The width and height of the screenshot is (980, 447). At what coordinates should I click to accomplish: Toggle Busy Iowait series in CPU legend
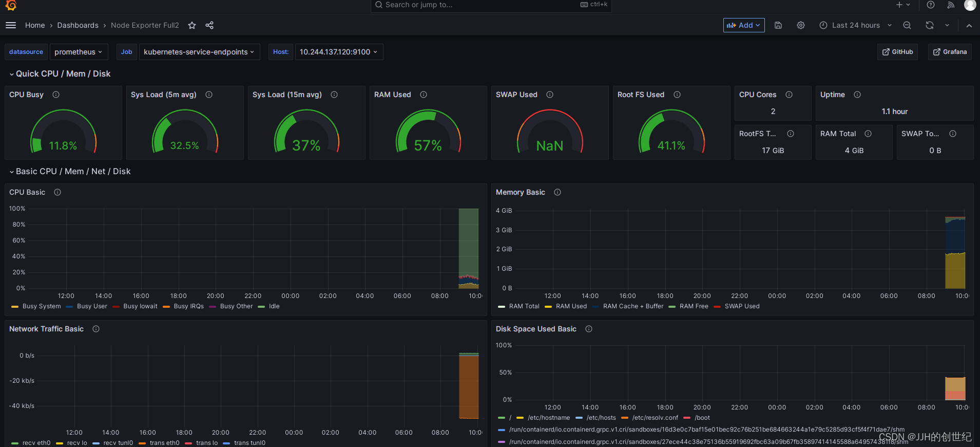click(140, 306)
